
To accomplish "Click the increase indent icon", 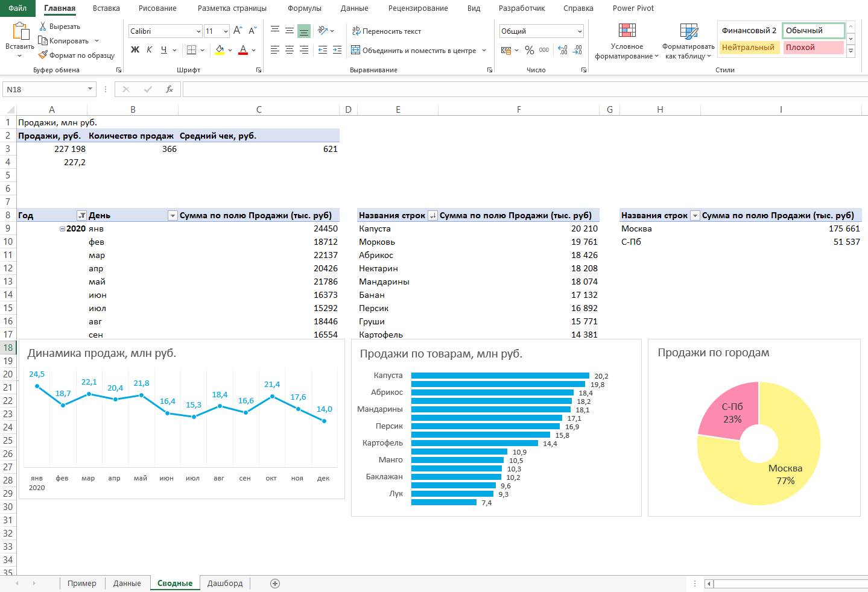I will point(337,50).
